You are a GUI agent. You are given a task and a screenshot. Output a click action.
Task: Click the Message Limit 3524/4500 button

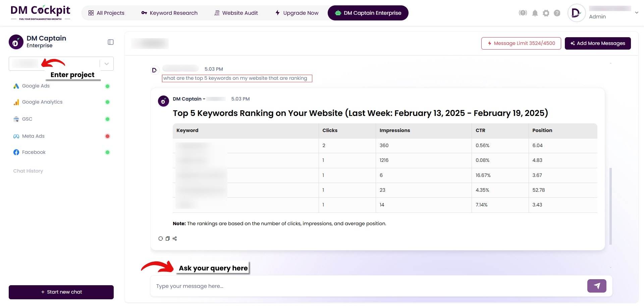tap(521, 43)
